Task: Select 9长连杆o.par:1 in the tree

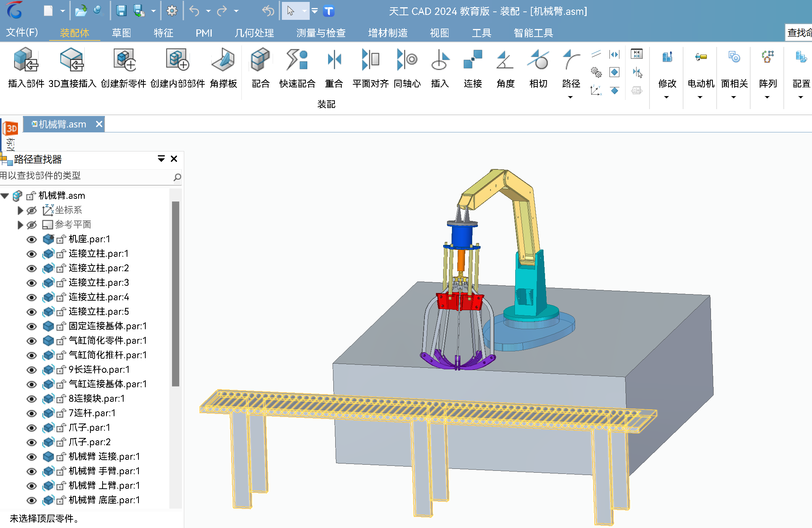Action: 99,370
